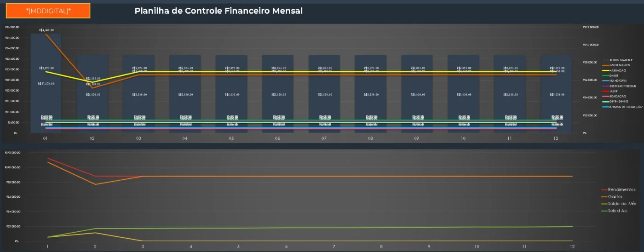
Task: Click R$3 000.00 on upper chart's left axis
Action: (12, 69)
